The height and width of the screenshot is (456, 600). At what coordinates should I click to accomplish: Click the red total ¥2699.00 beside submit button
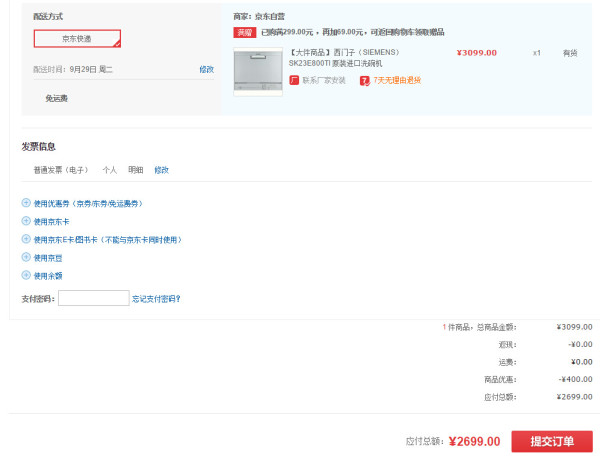pyautogui.click(x=474, y=441)
